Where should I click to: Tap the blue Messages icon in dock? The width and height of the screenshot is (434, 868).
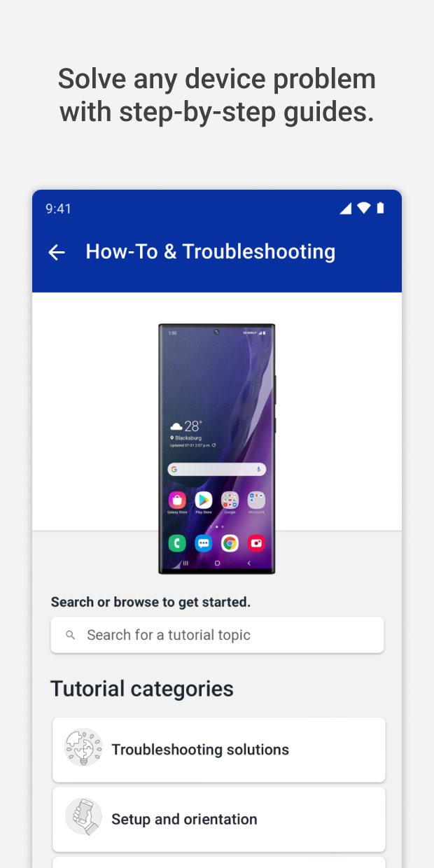click(x=204, y=542)
